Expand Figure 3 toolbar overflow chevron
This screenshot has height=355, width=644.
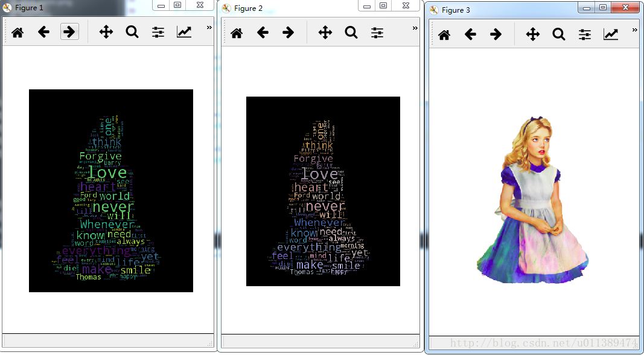click(x=636, y=30)
